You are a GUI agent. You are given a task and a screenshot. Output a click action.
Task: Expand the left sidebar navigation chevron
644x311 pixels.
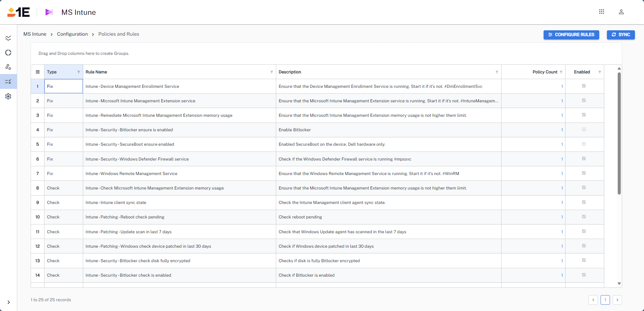pos(8,302)
